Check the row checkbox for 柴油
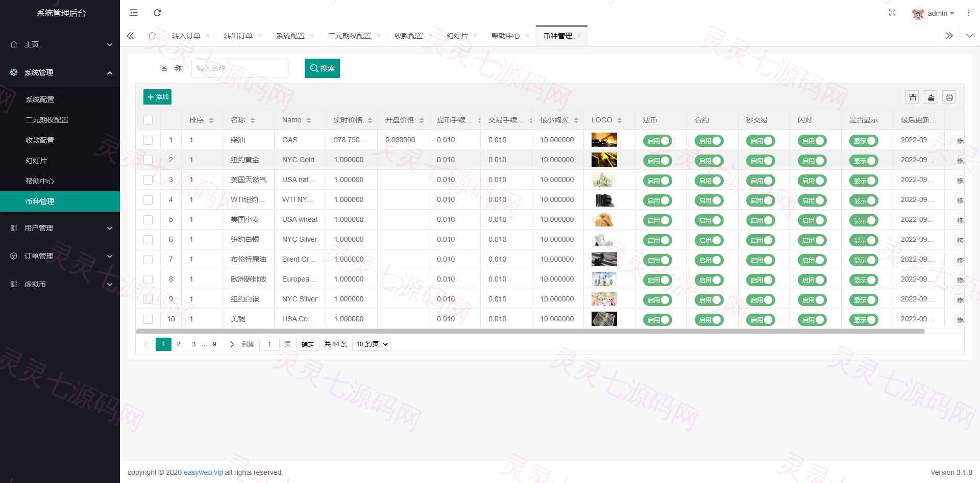Viewport: 980px width, 483px height. click(148, 140)
